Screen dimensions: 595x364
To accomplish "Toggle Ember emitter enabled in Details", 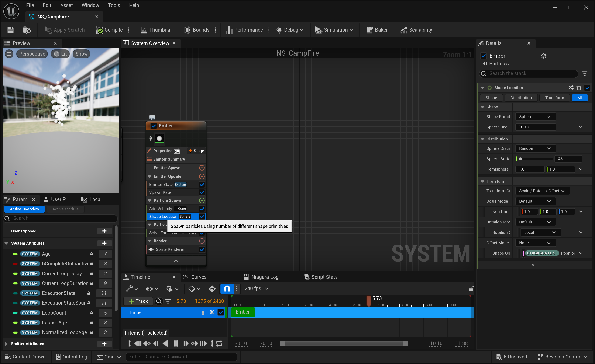I will coord(484,56).
